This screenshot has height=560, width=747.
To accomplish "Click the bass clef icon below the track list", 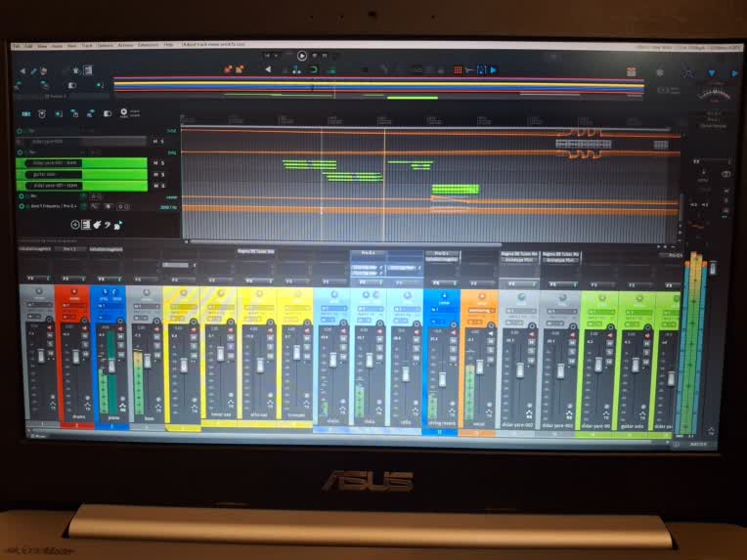I will tap(108, 225).
